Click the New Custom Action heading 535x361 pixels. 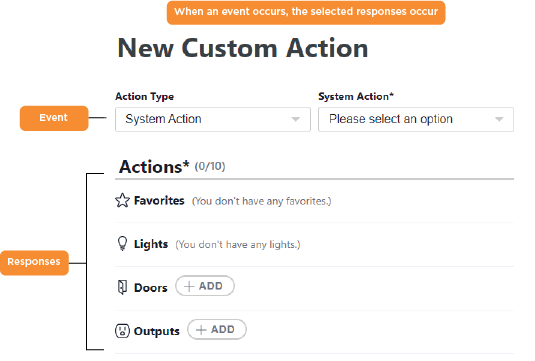[243, 48]
